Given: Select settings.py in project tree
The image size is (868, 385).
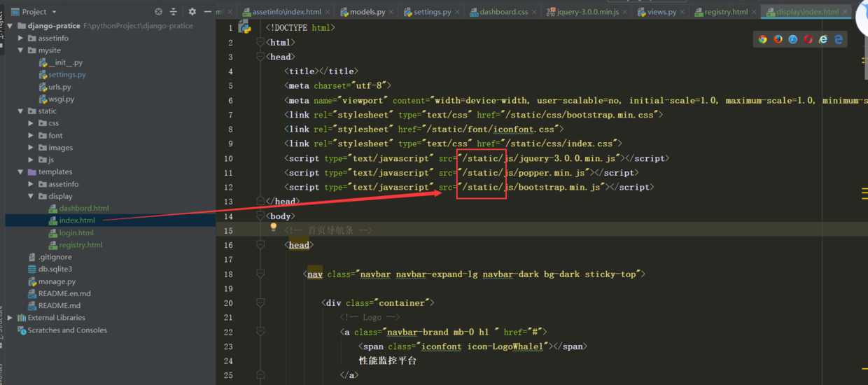Looking at the screenshot, I should 67,75.
